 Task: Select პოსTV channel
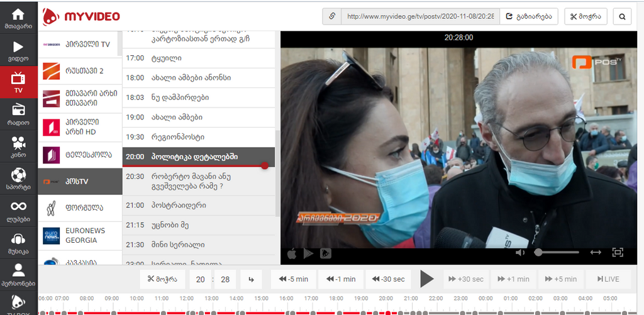click(x=80, y=181)
